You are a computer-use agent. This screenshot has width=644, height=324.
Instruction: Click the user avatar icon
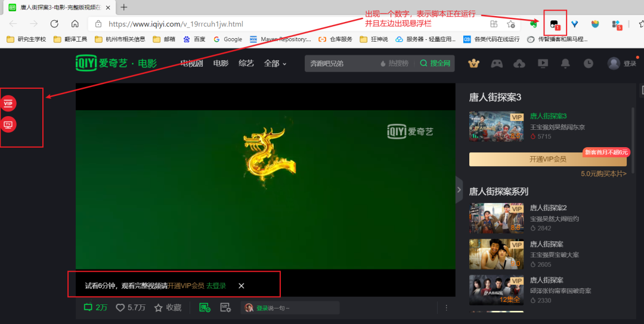614,63
